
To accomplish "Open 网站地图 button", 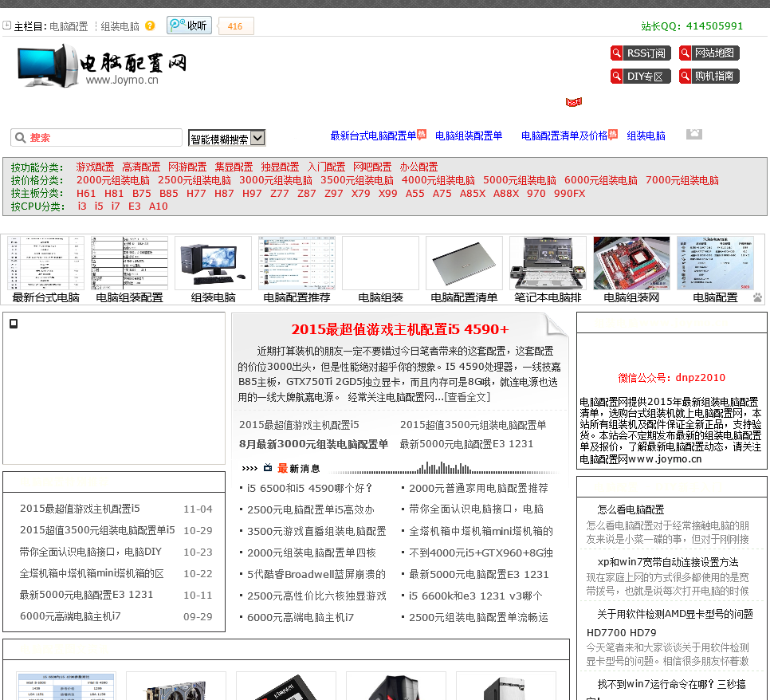I will [709, 53].
